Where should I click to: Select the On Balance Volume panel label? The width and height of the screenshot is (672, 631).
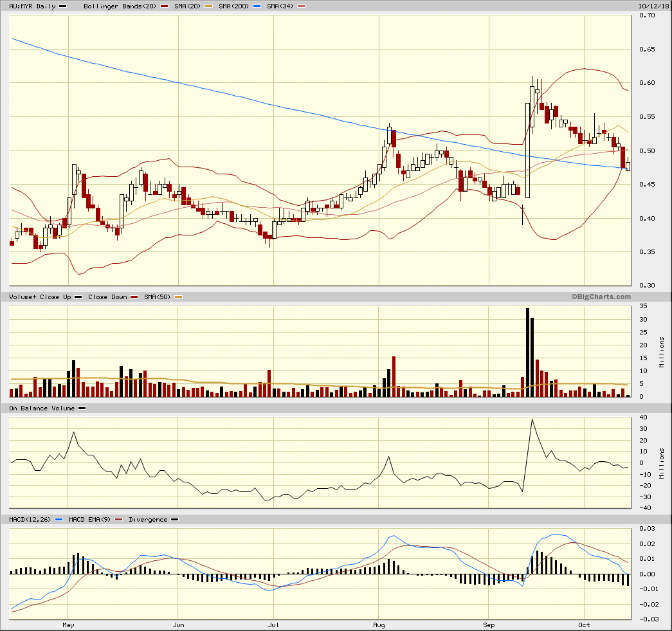pos(42,408)
